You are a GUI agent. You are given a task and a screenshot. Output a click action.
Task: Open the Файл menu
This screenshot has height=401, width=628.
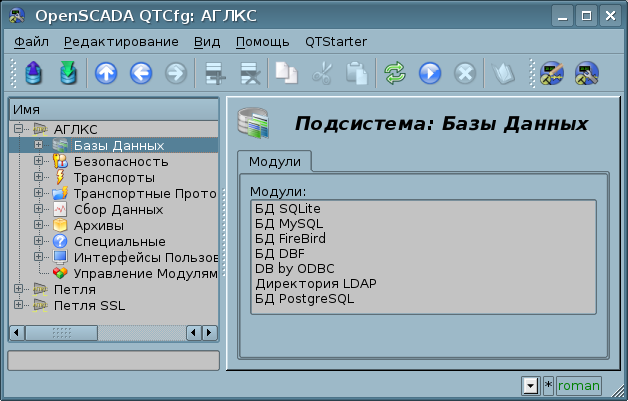coord(31,42)
